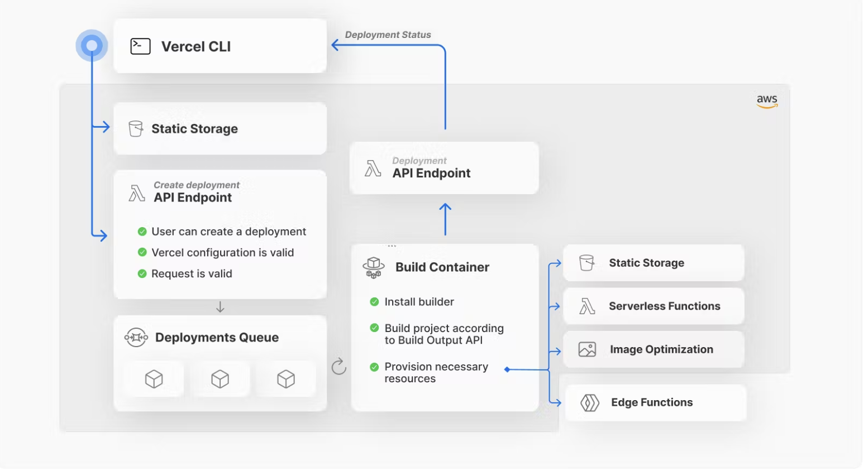868x471 pixels.
Task: Select the left Static Storage label
Action: [194, 129]
